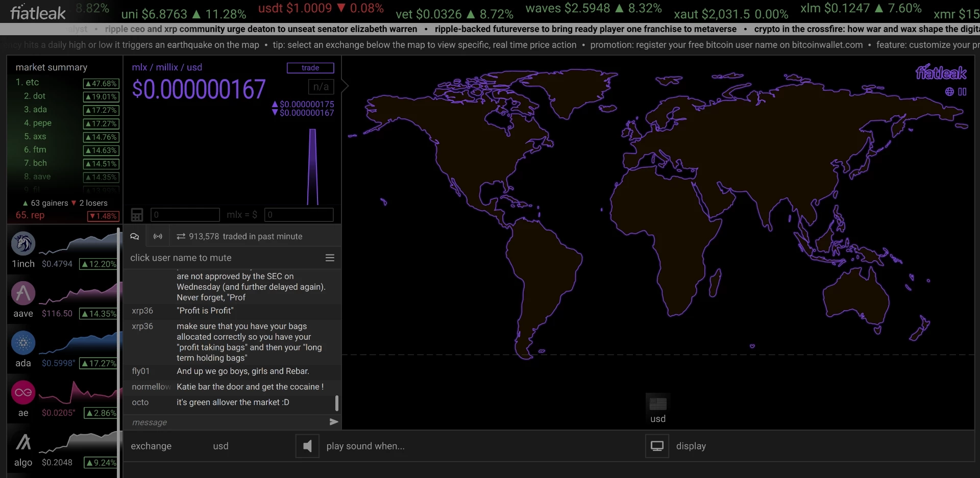Image resolution: width=980 pixels, height=478 pixels.
Task: Select the 1inch unicorn coin icon
Action: coord(23,243)
